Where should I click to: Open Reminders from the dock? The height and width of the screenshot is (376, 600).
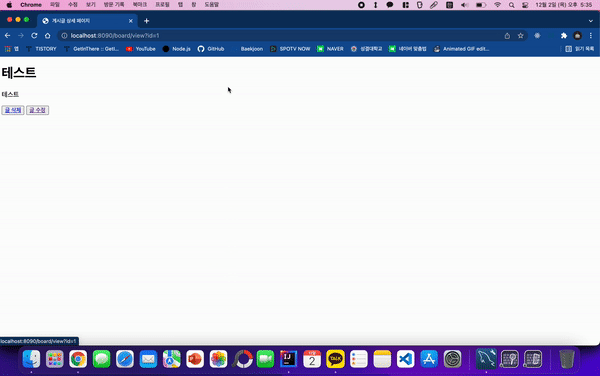click(x=359, y=359)
